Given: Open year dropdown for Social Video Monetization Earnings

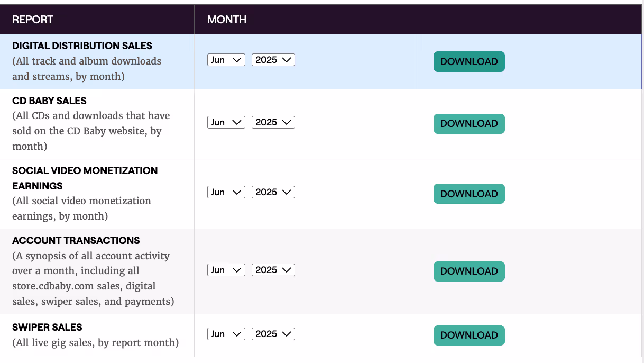Looking at the screenshot, I should tap(273, 192).
